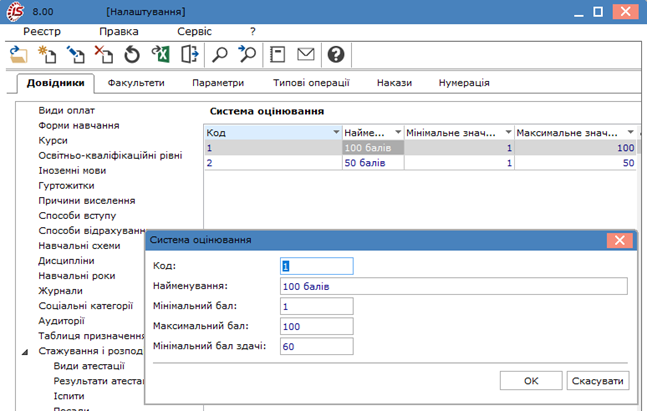Select Аудиторії in the tree
Screen dimensions: 647x411
[61, 321]
